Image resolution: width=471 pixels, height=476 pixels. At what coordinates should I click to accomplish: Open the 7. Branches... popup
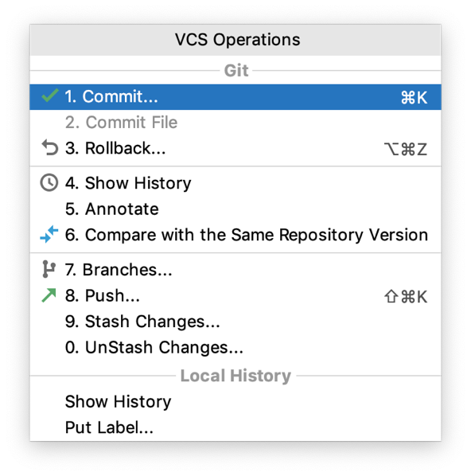(x=235, y=270)
